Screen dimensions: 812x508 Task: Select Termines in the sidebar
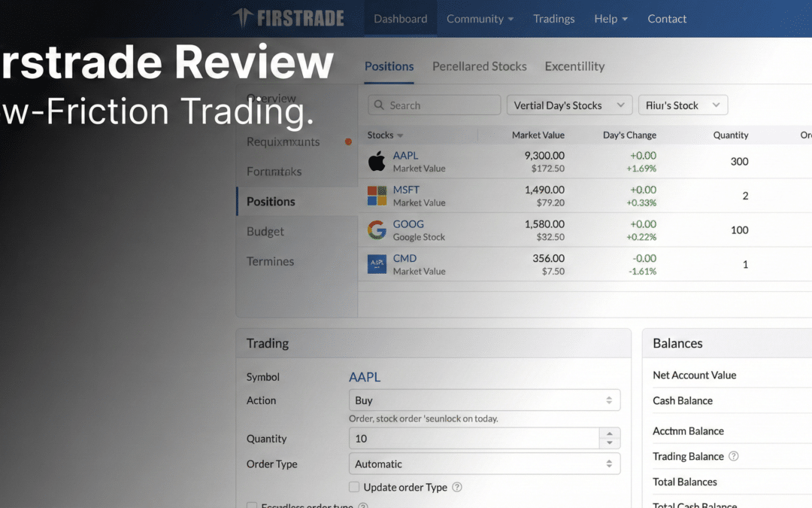point(271,261)
